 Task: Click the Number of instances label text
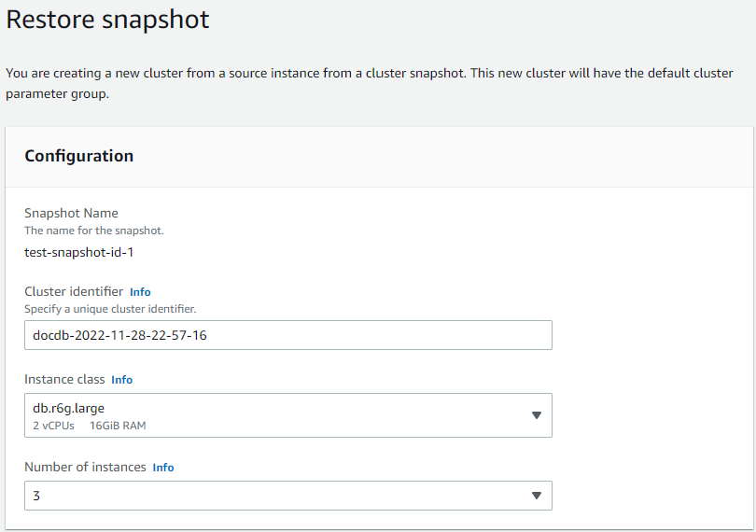tap(85, 468)
